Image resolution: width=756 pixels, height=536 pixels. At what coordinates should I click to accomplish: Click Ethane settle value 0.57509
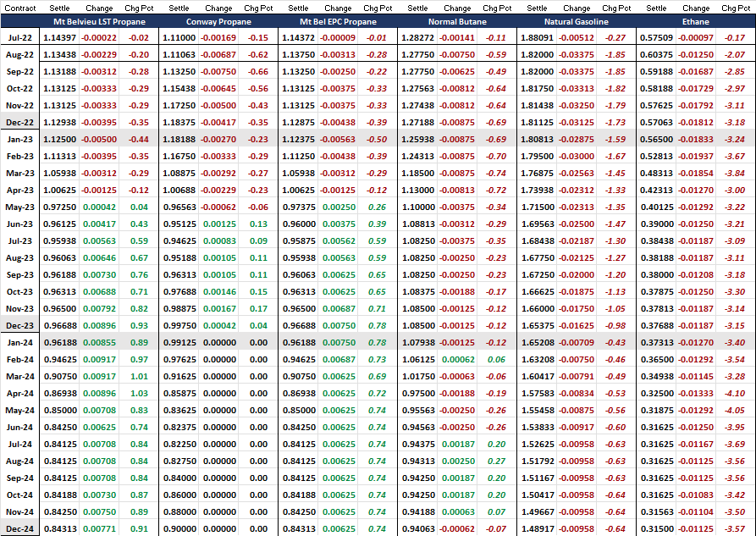click(656, 37)
